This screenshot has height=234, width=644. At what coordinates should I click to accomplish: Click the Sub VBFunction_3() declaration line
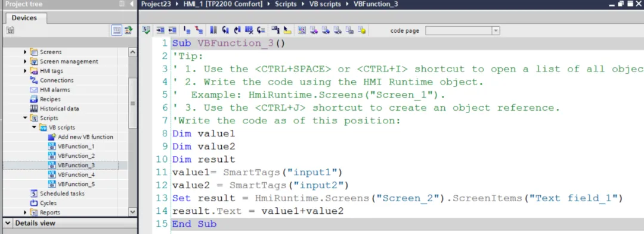coord(228,43)
